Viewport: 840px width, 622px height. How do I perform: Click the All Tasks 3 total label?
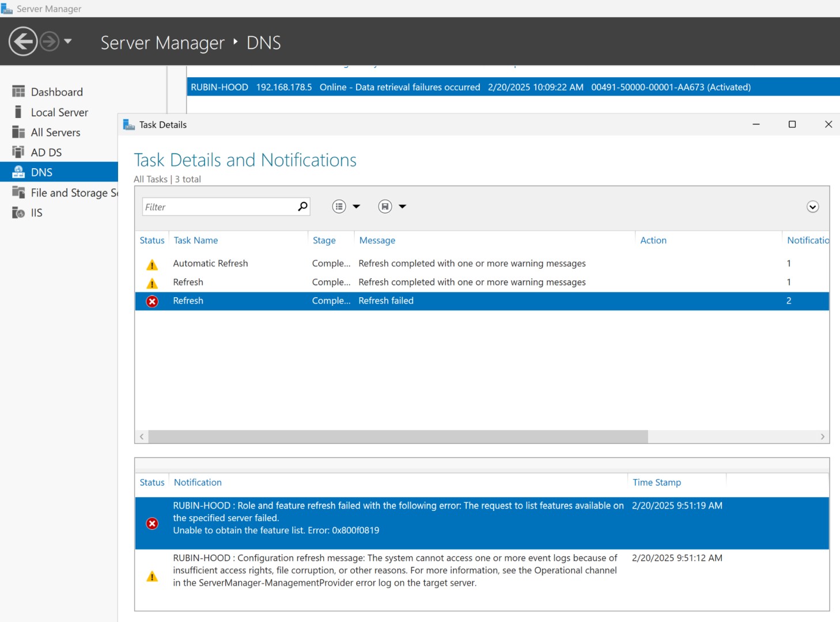[168, 179]
